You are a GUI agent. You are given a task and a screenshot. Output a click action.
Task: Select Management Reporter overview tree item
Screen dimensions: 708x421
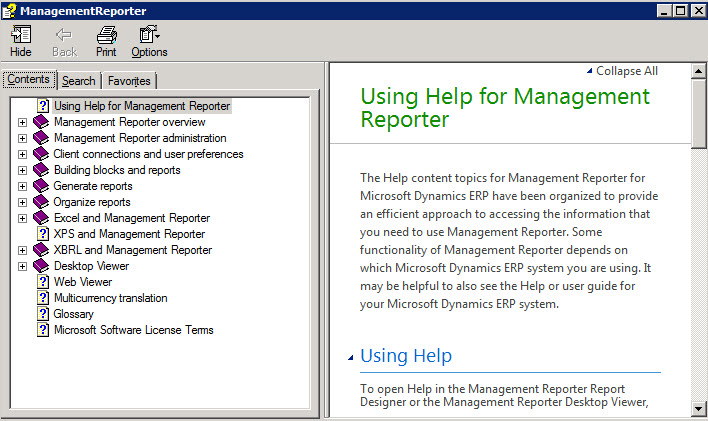pos(130,122)
